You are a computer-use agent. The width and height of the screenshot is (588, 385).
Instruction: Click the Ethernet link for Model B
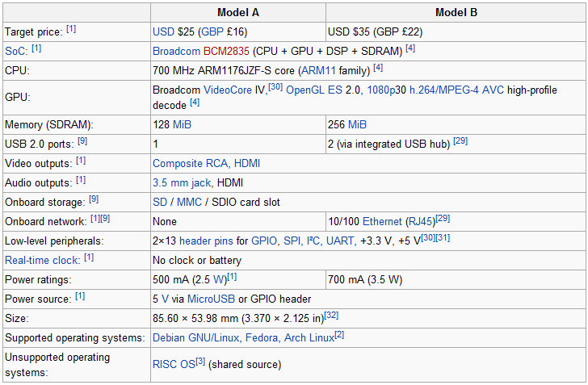[x=381, y=221]
